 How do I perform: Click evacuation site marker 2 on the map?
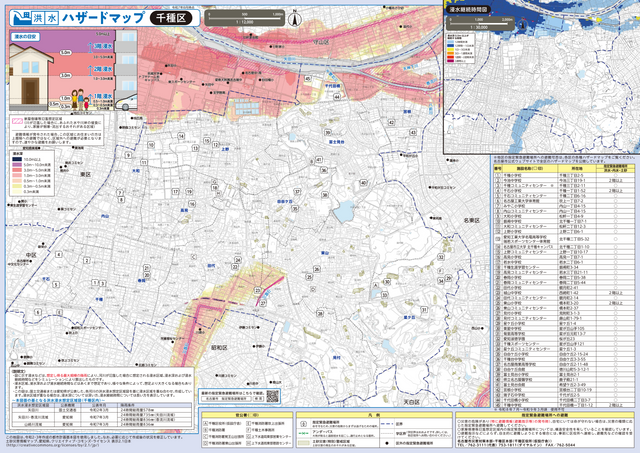(87, 260)
